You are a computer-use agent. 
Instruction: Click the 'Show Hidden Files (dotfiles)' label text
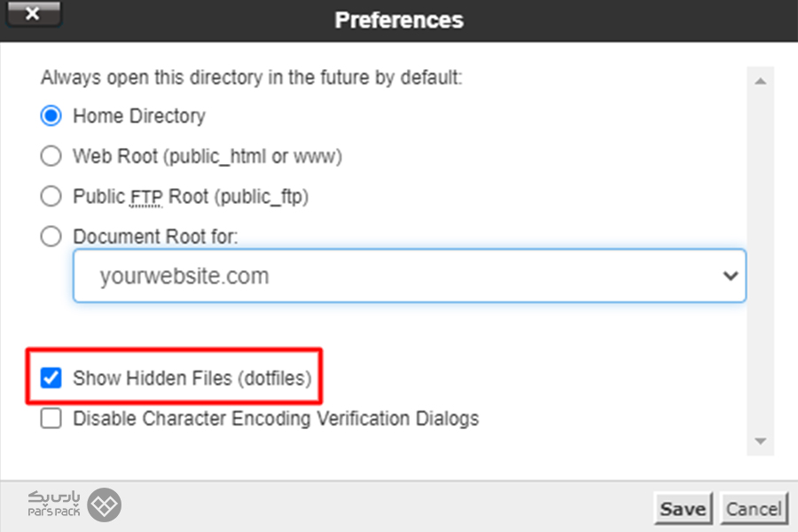click(192, 379)
